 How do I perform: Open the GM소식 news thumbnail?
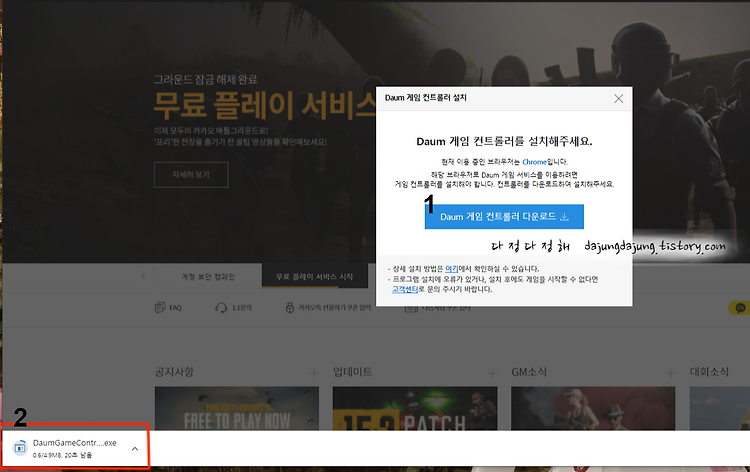(593, 408)
